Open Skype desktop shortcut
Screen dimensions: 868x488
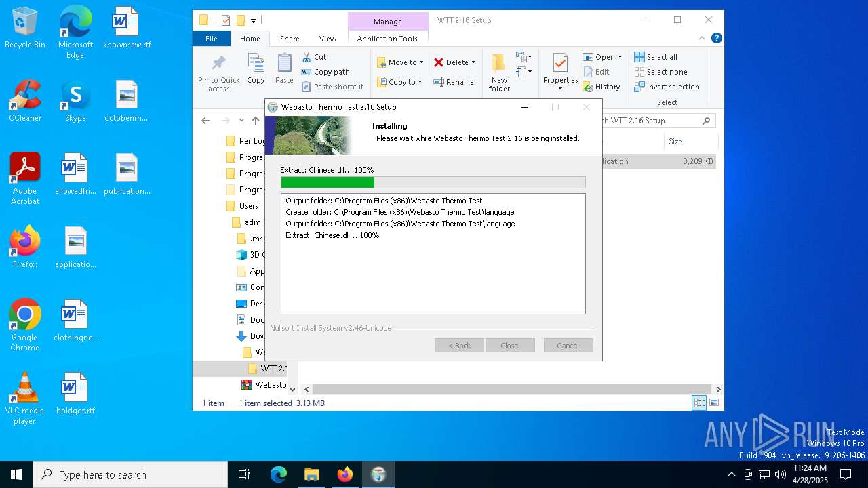[x=75, y=102]
